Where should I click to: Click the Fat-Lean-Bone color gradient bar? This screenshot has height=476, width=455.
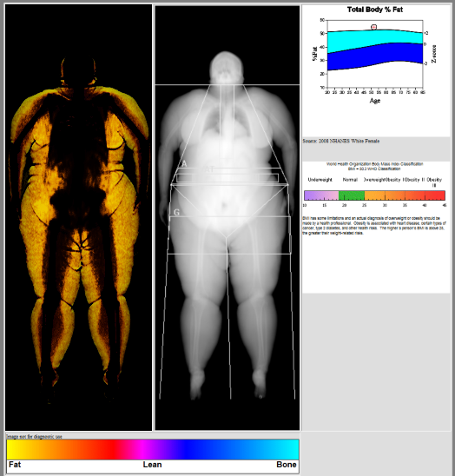pos(153,450)
